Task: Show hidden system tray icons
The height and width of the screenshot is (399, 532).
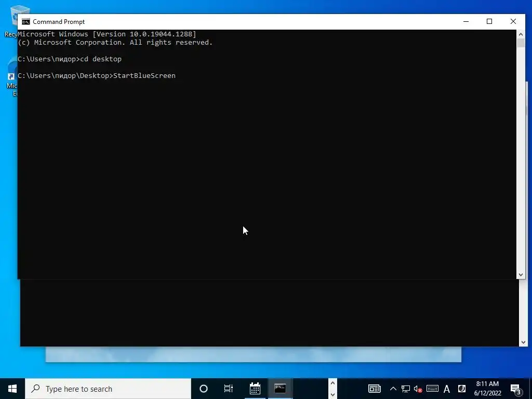Action: (x=393, y=389)
